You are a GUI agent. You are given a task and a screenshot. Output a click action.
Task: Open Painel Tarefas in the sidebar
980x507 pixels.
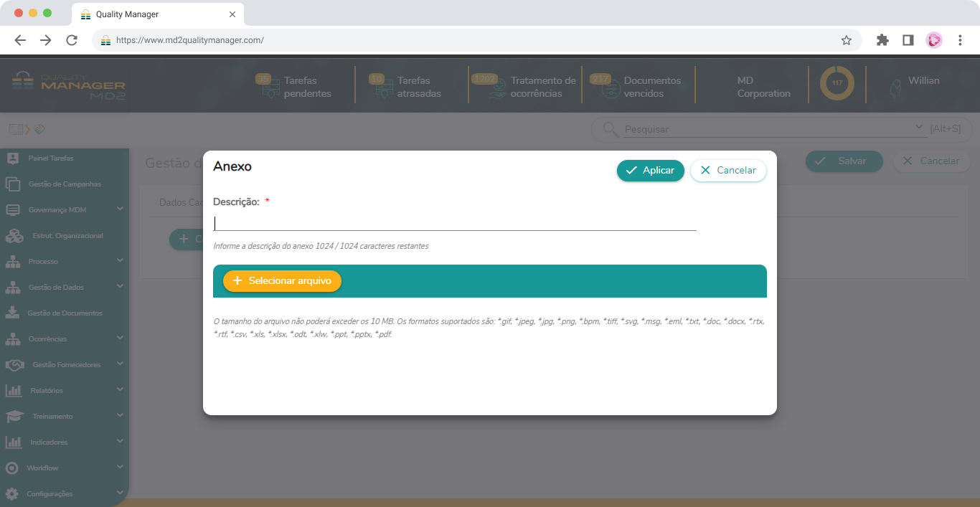pos(50,158)
